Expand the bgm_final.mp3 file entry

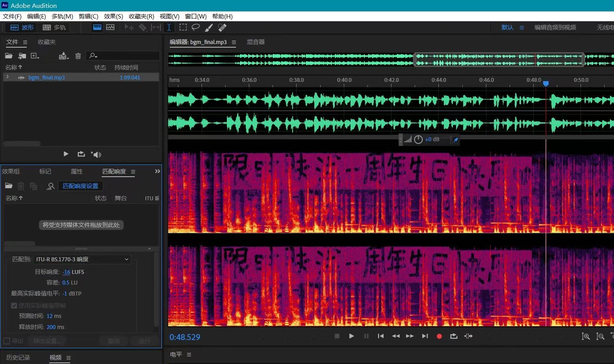(7, 77)
